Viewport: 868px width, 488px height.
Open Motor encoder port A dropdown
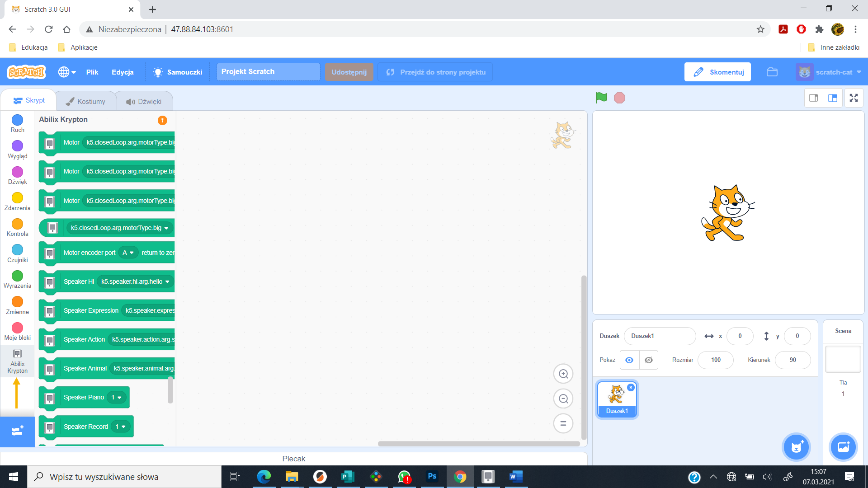click(x=128, y=253)
